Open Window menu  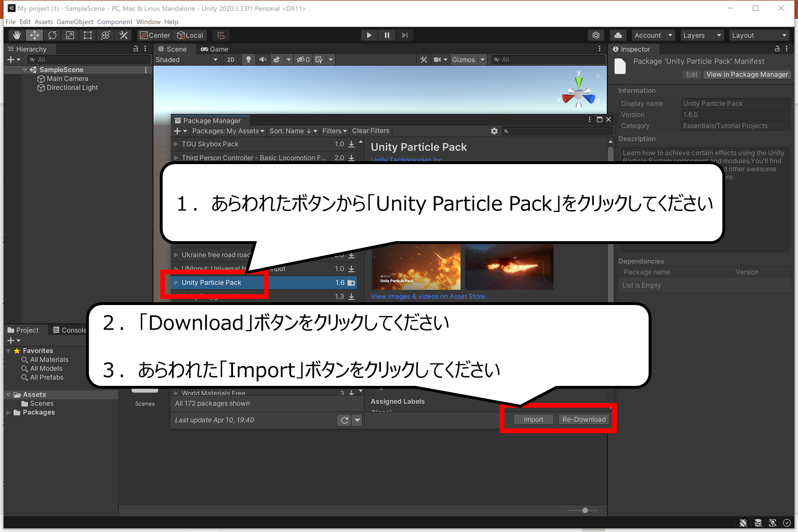tap(148, 22)
